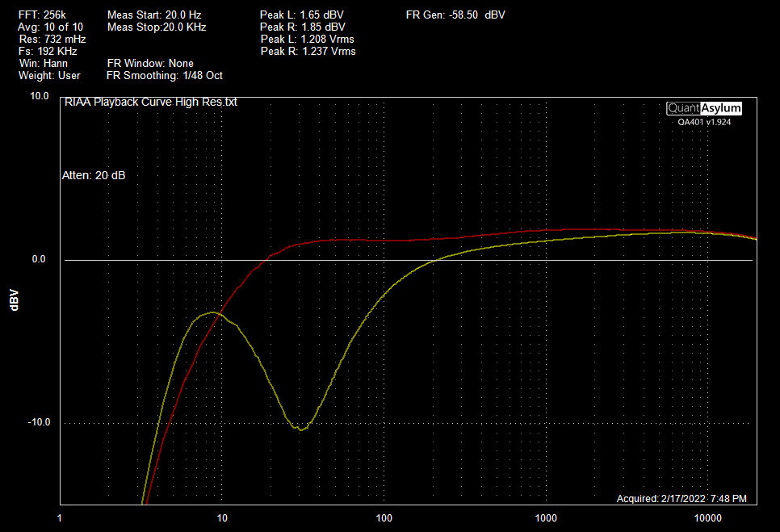The image size is (780, 532).
Task: Click 'Meas Stop:20.0 KHz' text
Action: coord(157,27)
